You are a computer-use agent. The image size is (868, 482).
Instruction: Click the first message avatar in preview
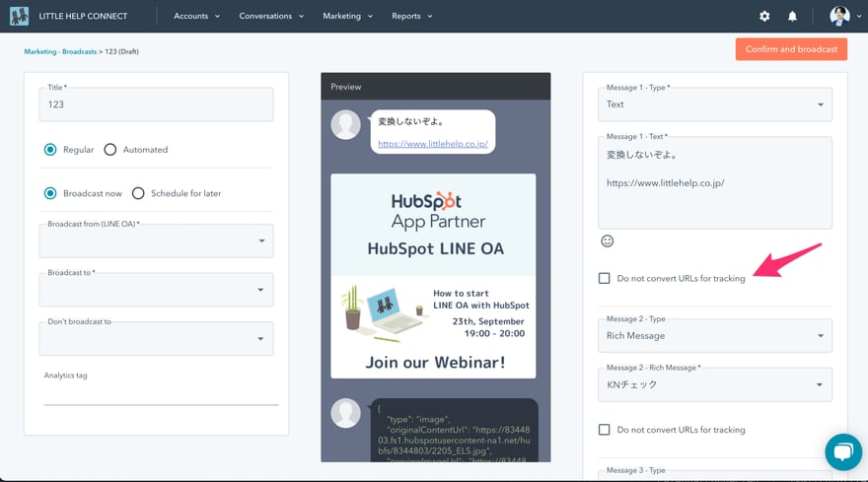[345, 124]
